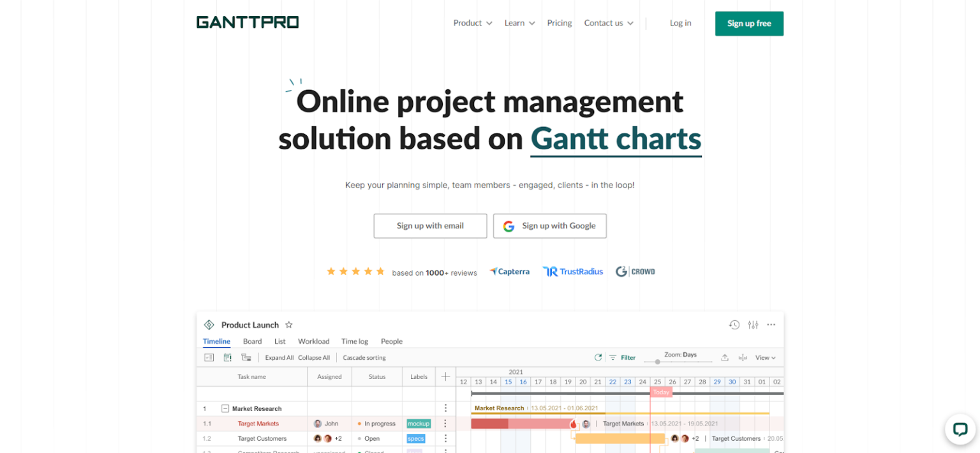Click the export/share upload icon

tap(724, 357)
